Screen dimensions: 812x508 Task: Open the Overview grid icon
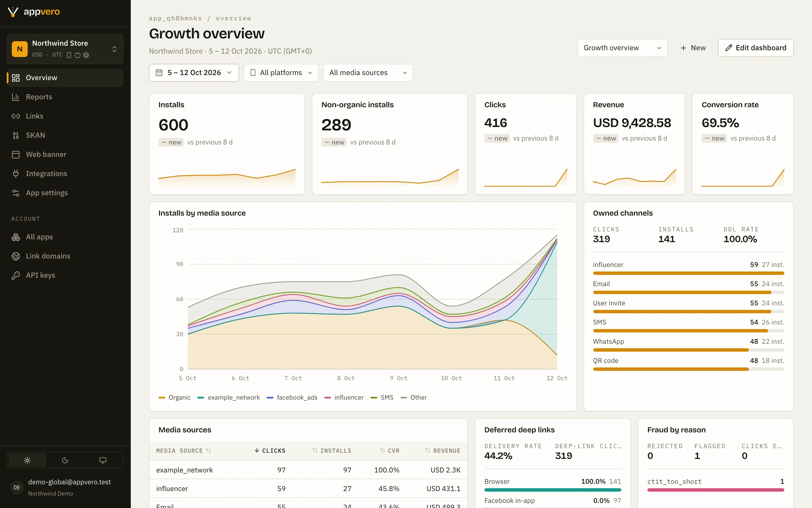pos(16,78)
